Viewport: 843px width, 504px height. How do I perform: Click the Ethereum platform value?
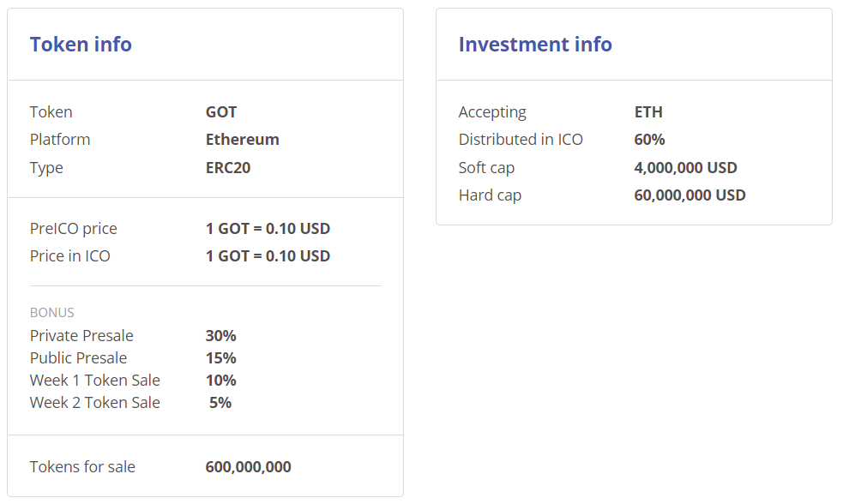(243, 140)
